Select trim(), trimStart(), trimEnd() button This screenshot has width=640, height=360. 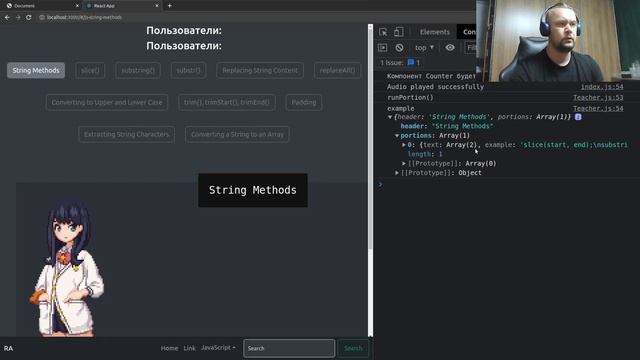pos(227,102)
